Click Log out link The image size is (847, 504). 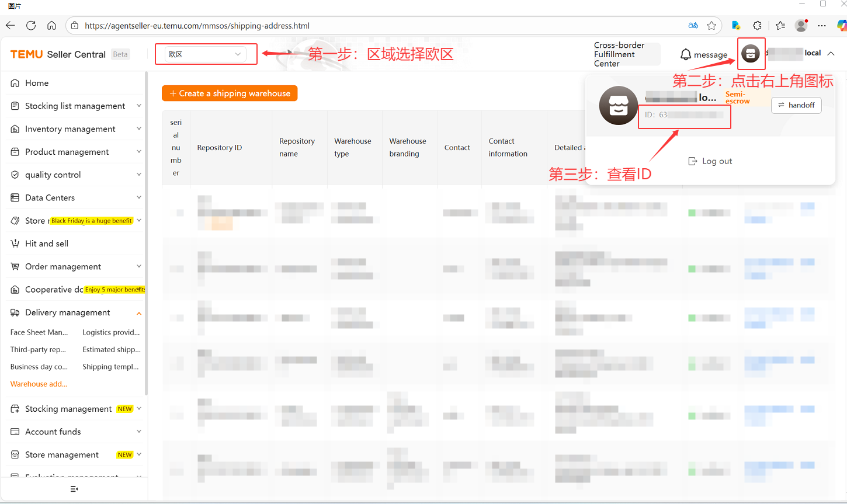pos(710,161)
